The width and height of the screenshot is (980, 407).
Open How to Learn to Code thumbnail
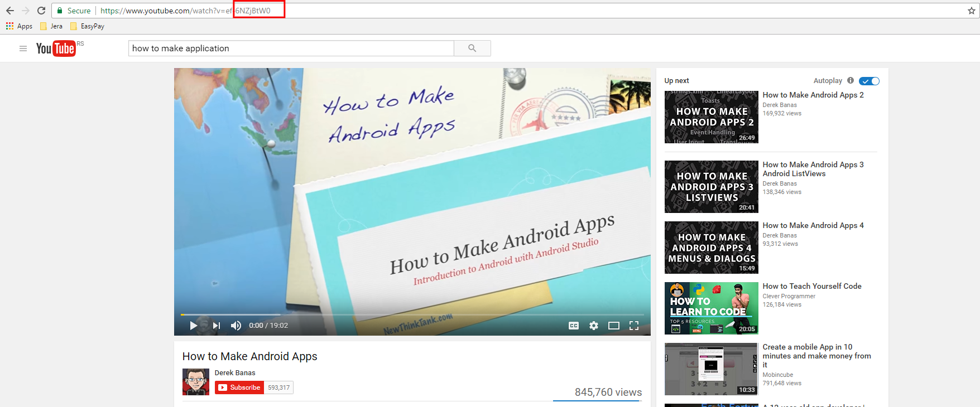coord(712,308)
